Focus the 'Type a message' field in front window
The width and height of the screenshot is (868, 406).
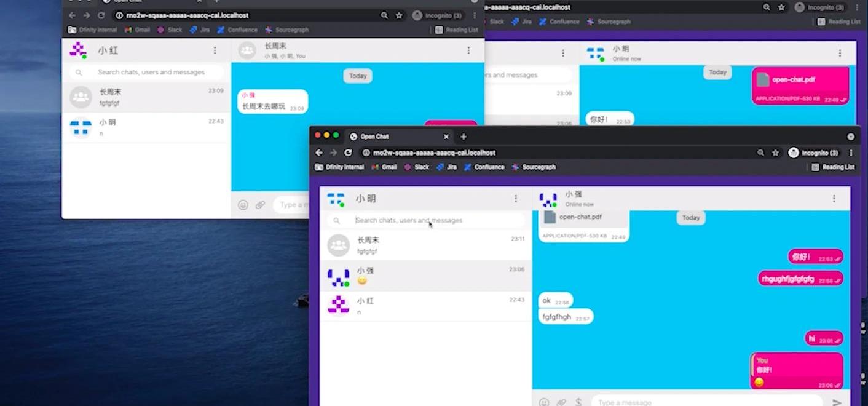[707, 402]
